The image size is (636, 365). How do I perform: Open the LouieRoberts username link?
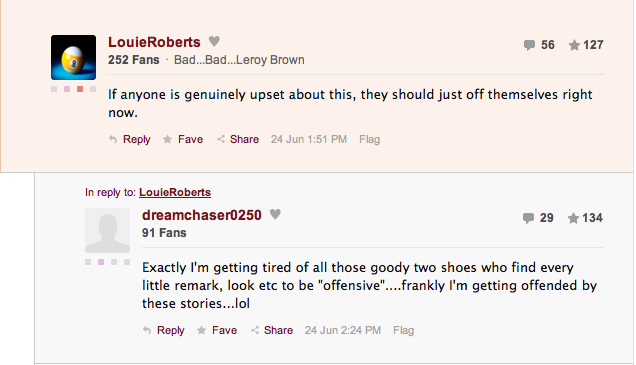pyautogui.click(x=154, y=42)
